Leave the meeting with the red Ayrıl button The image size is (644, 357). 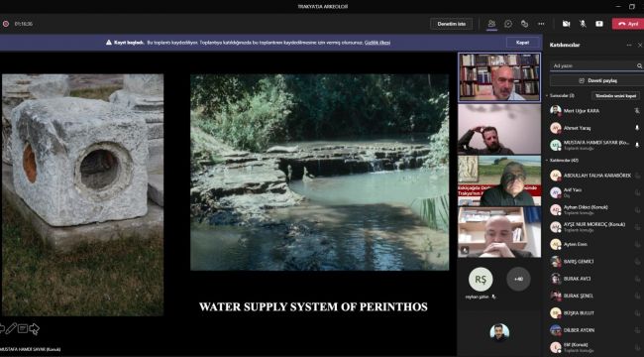pos(628,24)
